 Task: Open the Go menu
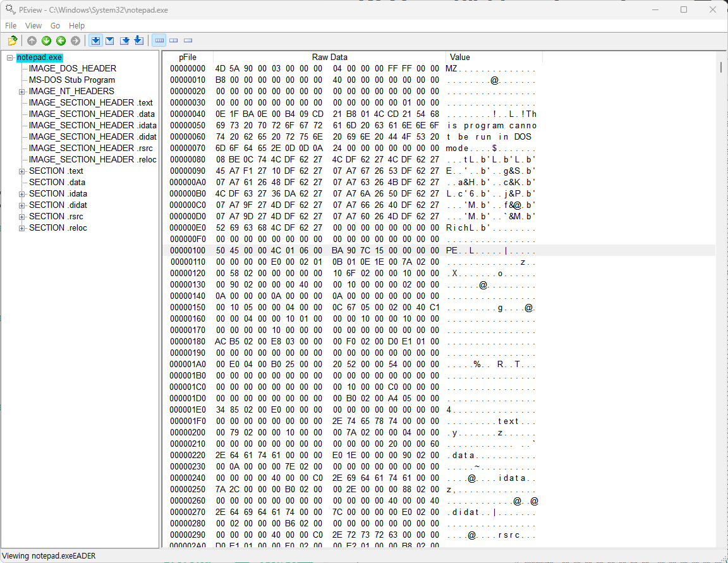[55, 25]
